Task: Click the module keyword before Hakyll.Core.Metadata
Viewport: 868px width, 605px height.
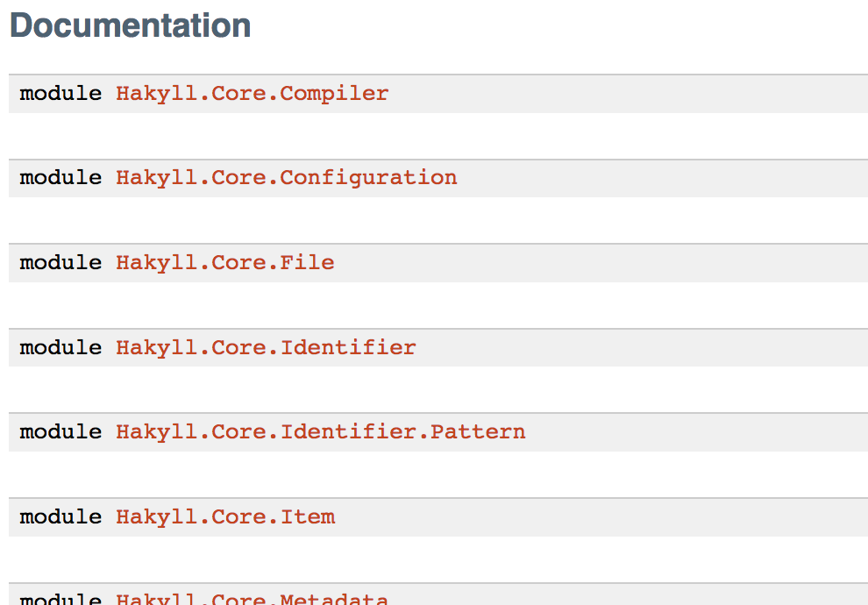Action: pyautogui.click(x=60, y=599)
